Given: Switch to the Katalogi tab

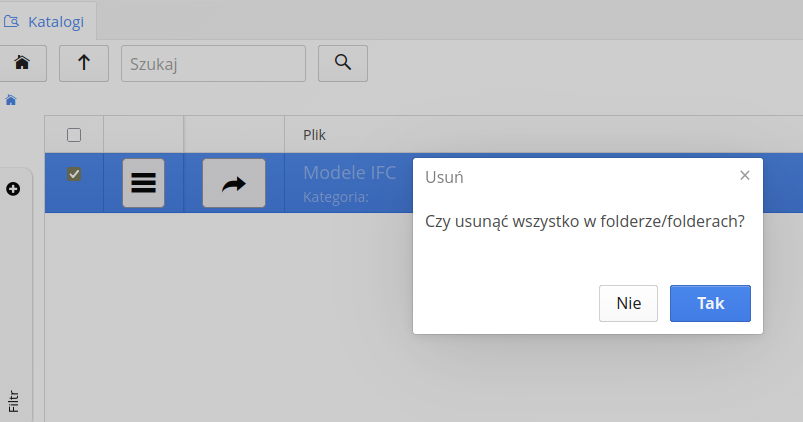Looking at the screenshot, I should (55, 20).
